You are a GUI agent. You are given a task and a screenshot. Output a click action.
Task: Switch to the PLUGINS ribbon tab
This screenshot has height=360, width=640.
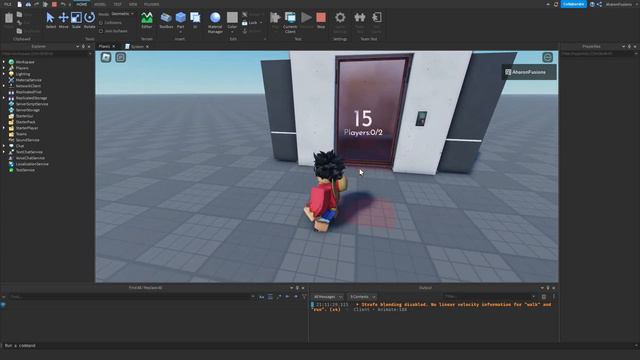151,4
